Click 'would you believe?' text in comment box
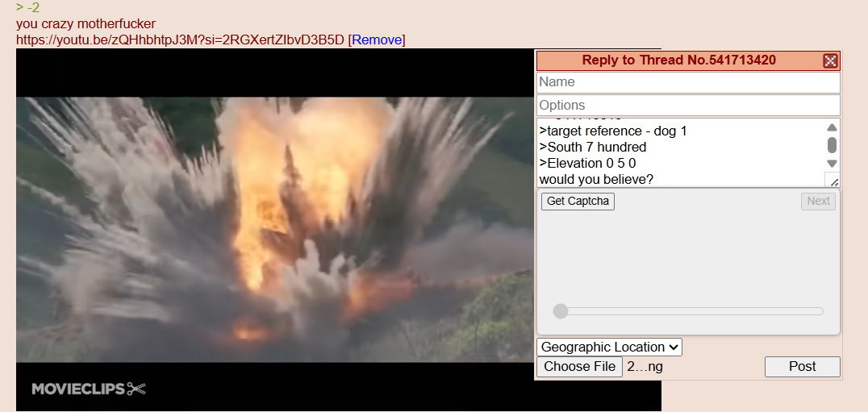Viewport: 868px width, 412px height. tap(596, 179)
